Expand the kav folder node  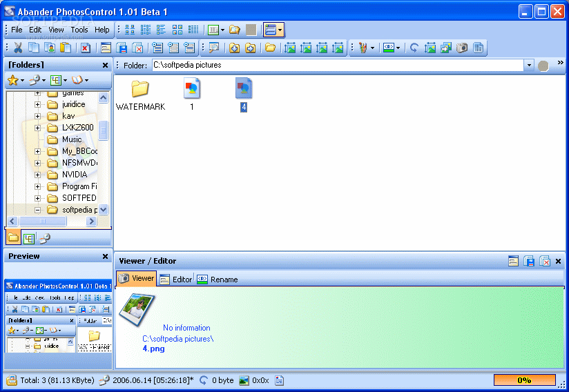point(37,116)
